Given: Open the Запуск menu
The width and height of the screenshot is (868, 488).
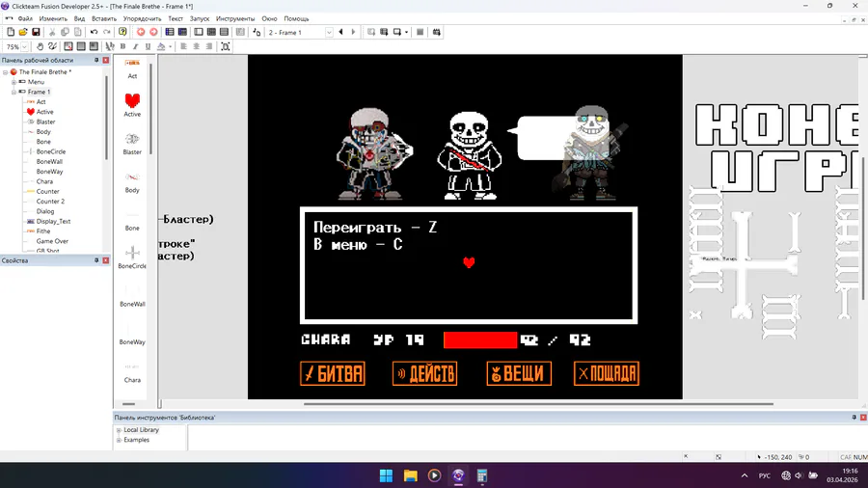Looking at the screenshot, I should (x=200, y=19).
